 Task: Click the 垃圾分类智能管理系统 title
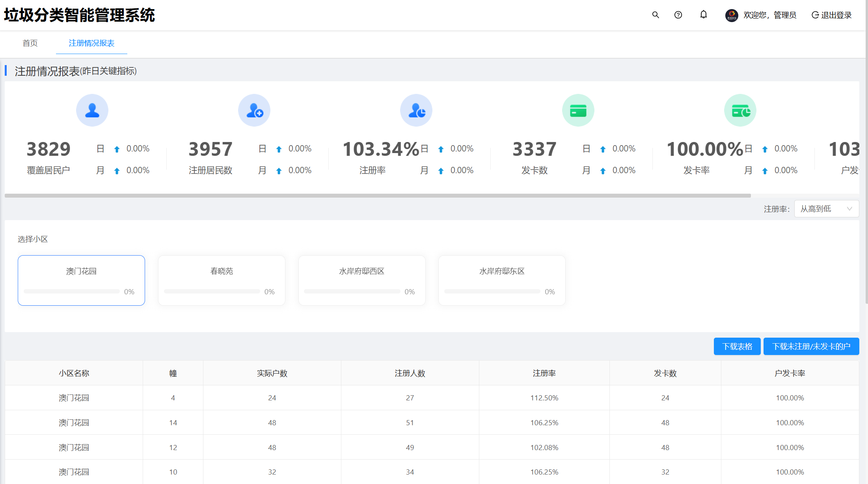point(79,15)
